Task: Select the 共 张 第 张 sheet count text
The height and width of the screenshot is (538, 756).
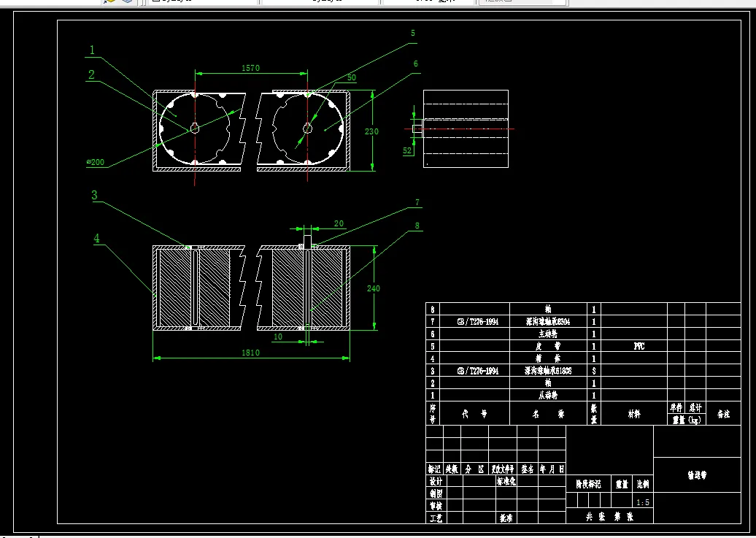Action: tap(609, 517)
